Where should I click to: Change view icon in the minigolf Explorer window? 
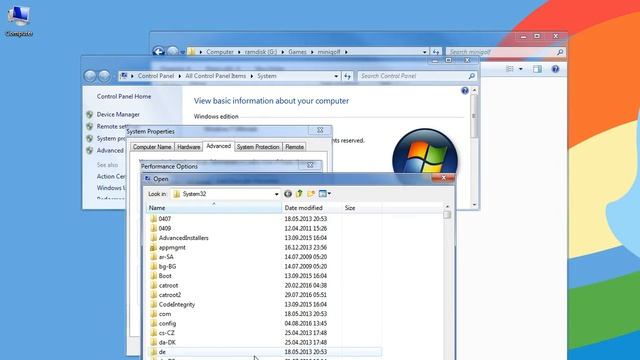510,69
